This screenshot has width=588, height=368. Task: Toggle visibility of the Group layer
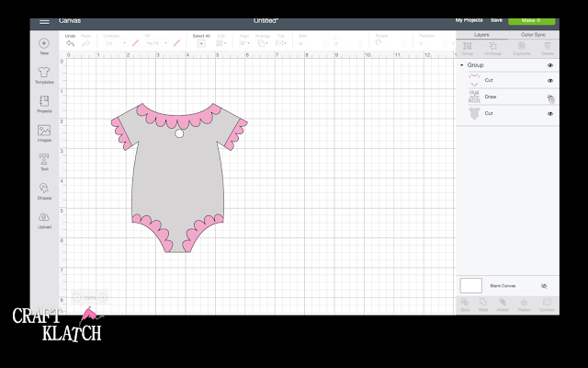click(x=550, y=65)
